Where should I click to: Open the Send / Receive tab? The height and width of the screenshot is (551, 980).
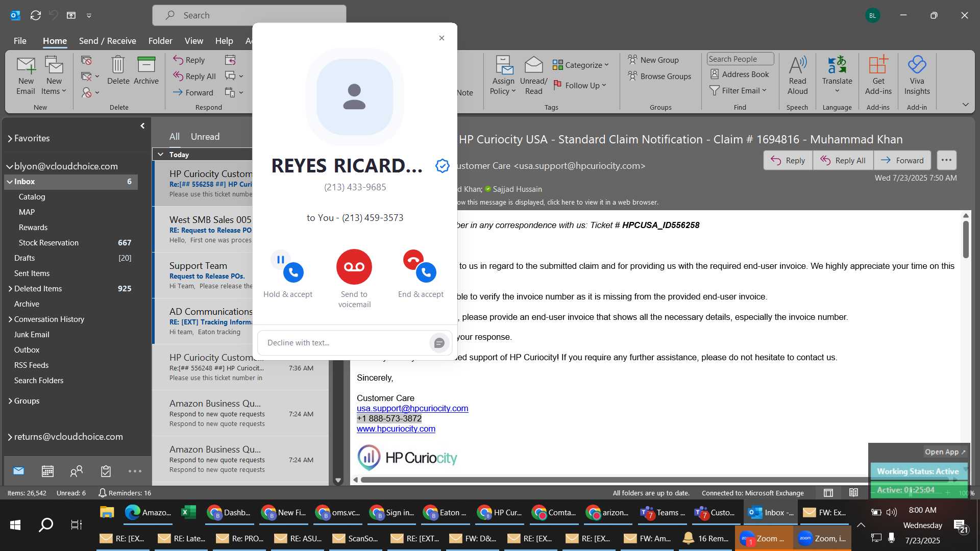[x=107, y=41]
